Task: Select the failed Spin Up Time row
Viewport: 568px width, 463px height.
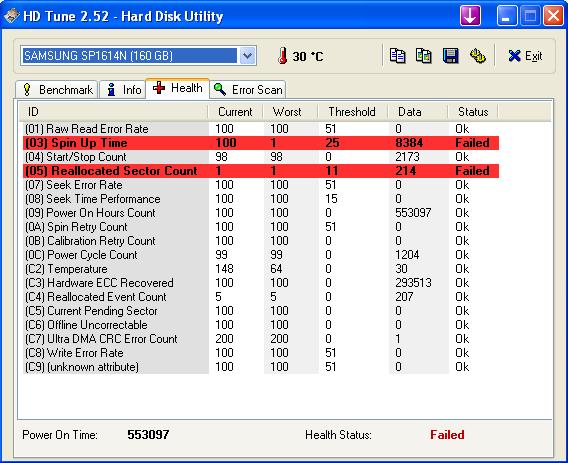Action: [261, 143]
